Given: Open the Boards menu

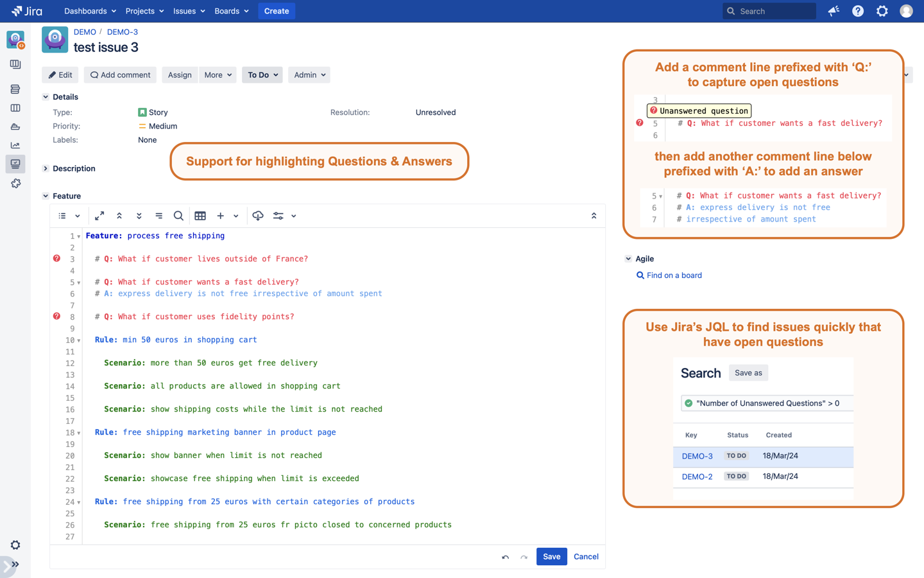Looking at the screenshot, I should [x=231, y=11].
